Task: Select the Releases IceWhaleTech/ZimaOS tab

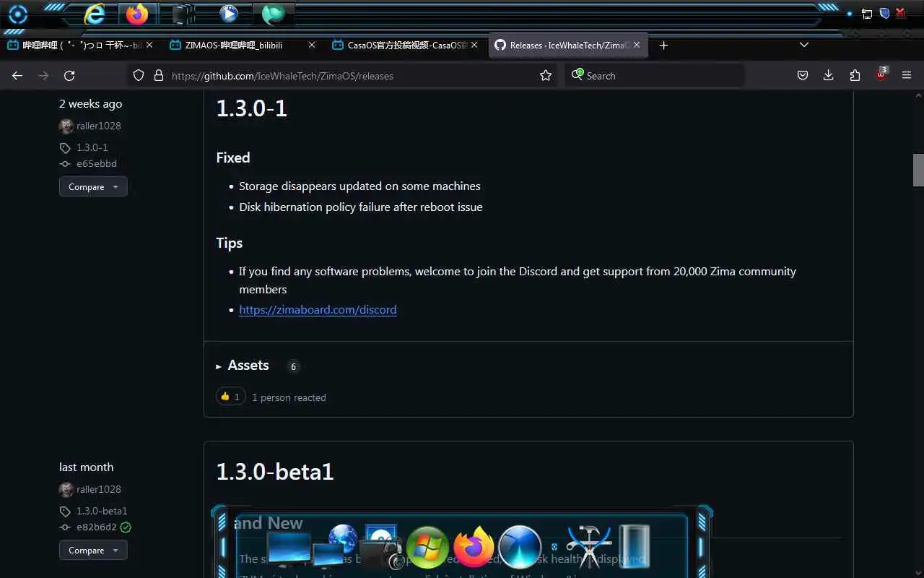Action: pyautogui.click(x=568, y=45)
